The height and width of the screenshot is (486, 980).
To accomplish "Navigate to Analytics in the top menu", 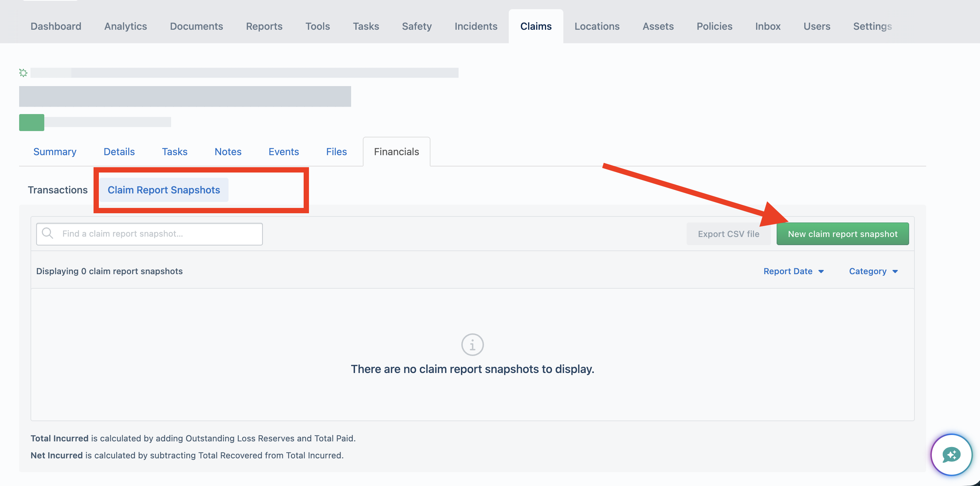I will 125,26.
